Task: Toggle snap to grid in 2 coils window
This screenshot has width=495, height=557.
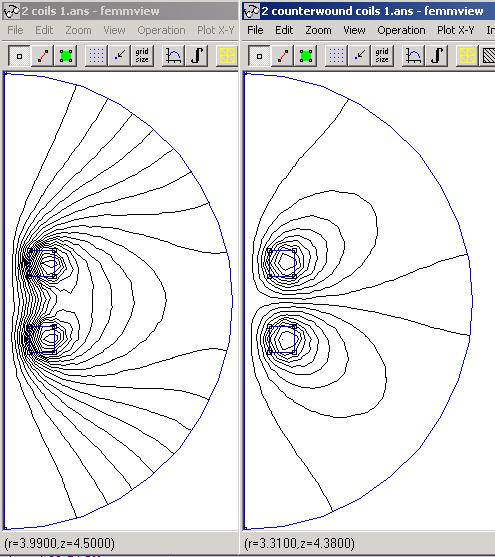Action: pyautogui.click(x=119, y=56)
